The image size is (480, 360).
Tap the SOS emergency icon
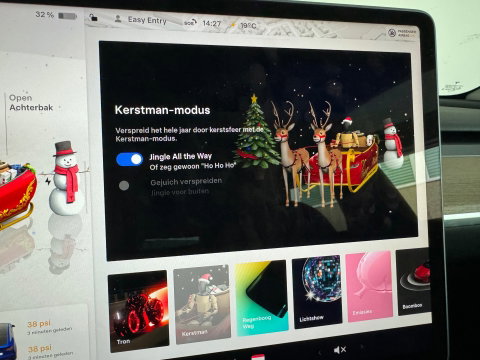tap(190, 23)
